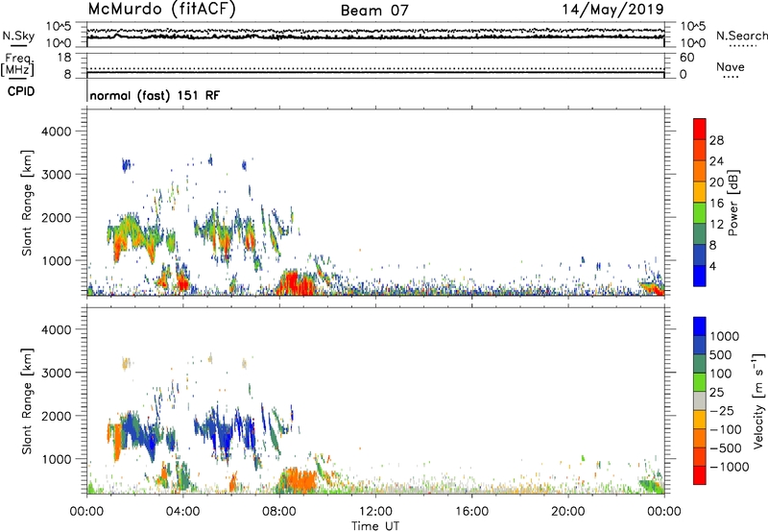
Task: Click the positive 500 velocity colorbar label
Action: tap(721, 355)
